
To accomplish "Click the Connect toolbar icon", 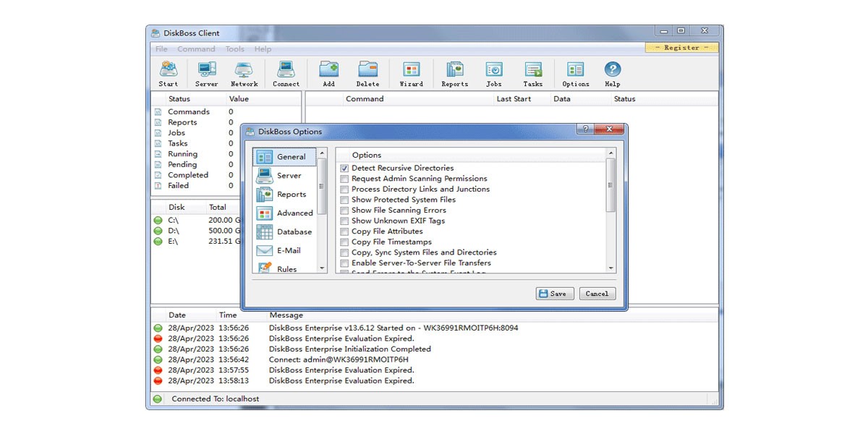I will (286, 74).
